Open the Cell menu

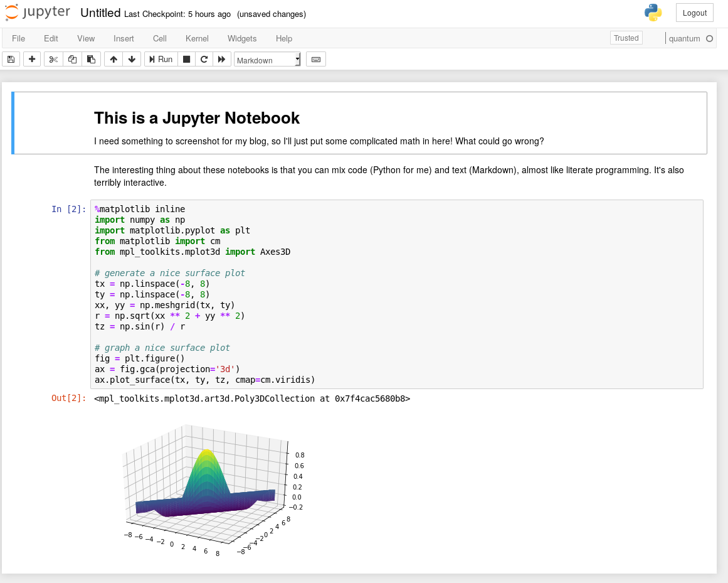pos(160,38)
